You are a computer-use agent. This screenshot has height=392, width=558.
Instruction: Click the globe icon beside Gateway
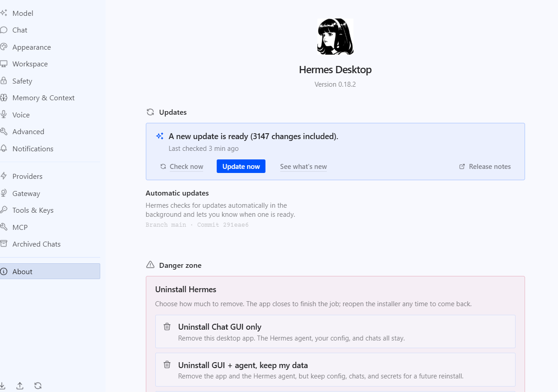[x=4, y=193]
